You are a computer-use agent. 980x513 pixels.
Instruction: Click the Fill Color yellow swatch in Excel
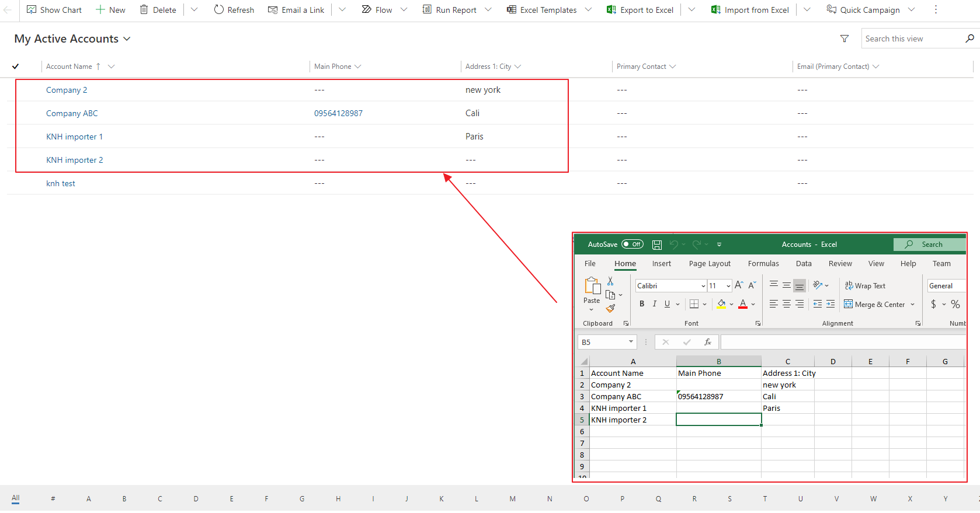coord(721,304)
